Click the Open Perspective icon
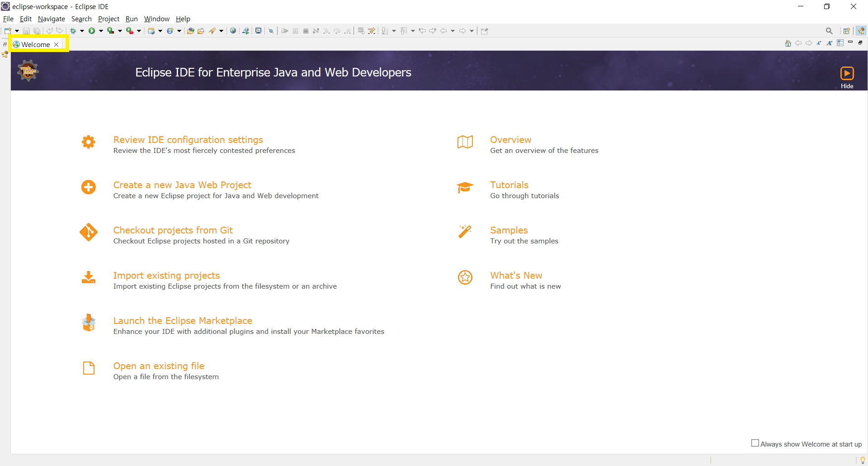This screenshot has height=466, width=868. (x=847, y=31)
